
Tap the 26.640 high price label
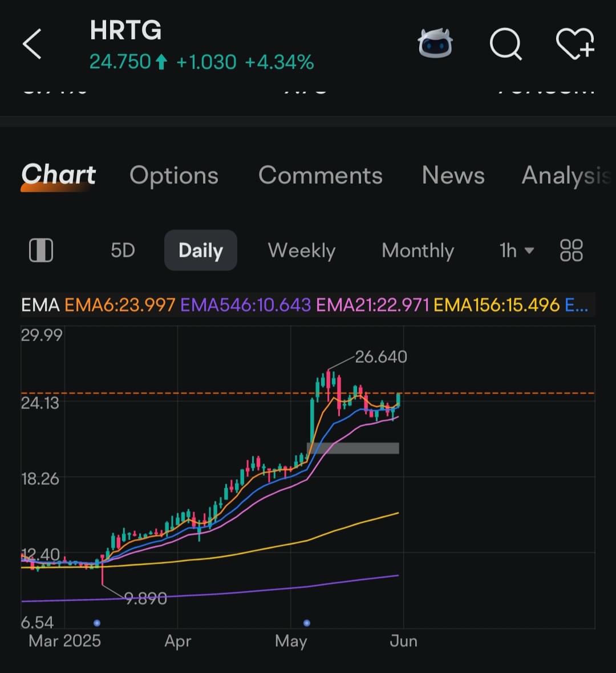381,356
